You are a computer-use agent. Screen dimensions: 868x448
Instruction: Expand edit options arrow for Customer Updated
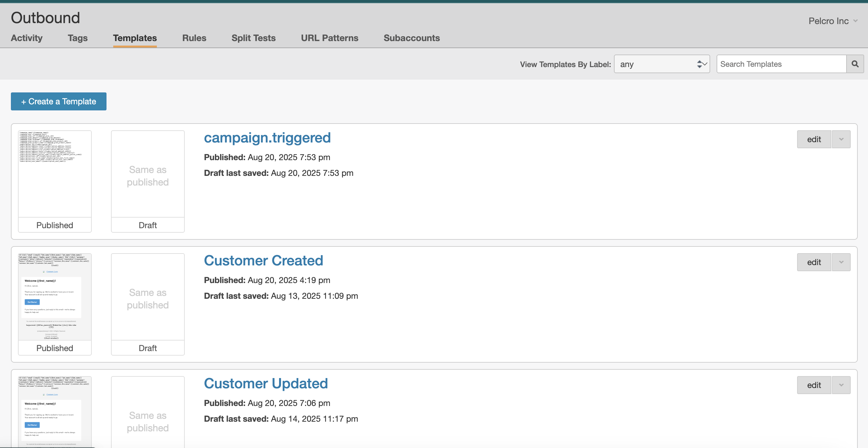pyautogui.click(x=841, y=385)
